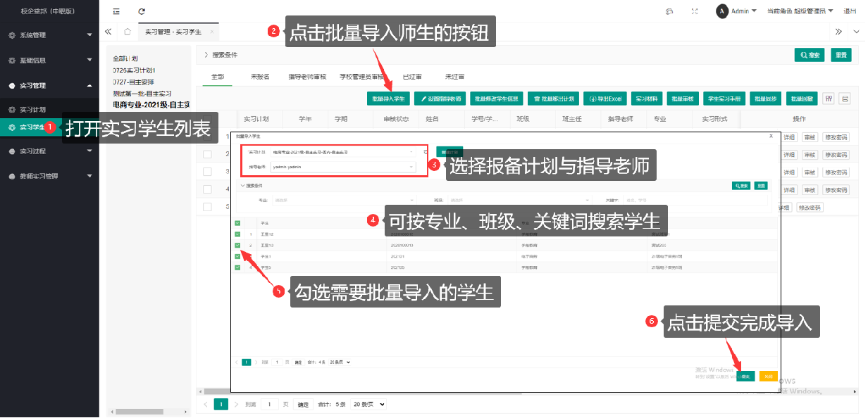Click the theme icon left of fullscreen
868x418 pixels.
point(669,11)
